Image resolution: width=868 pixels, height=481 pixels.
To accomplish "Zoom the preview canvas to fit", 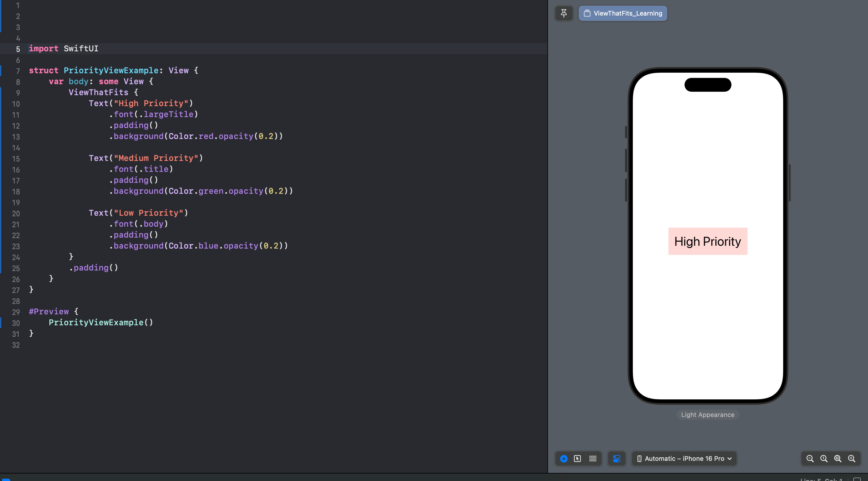I will 838,459.
